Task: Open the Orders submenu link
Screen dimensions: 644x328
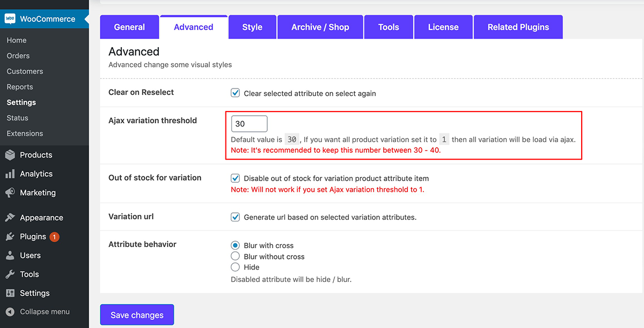Action: (18, 56)
